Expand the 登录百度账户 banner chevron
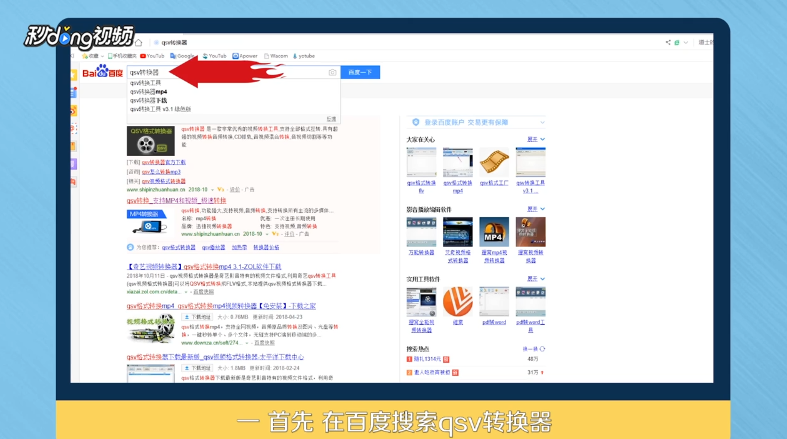 pos(542,122)
